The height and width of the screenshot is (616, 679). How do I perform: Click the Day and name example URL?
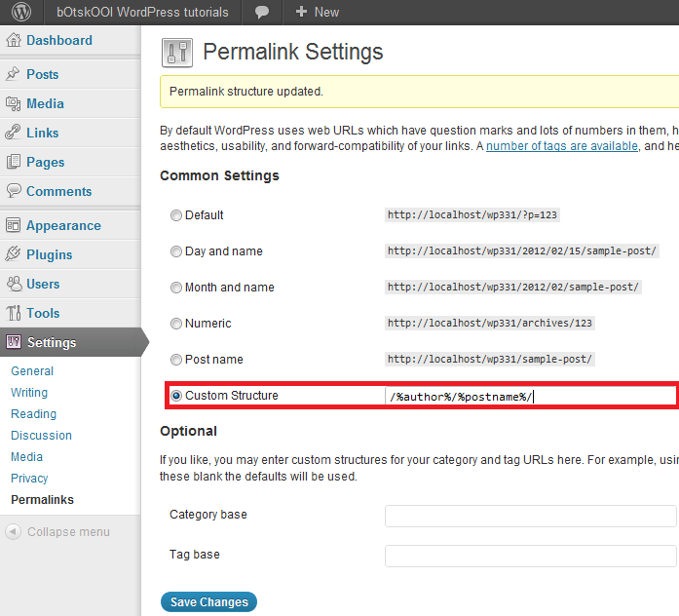click(522, 250)
